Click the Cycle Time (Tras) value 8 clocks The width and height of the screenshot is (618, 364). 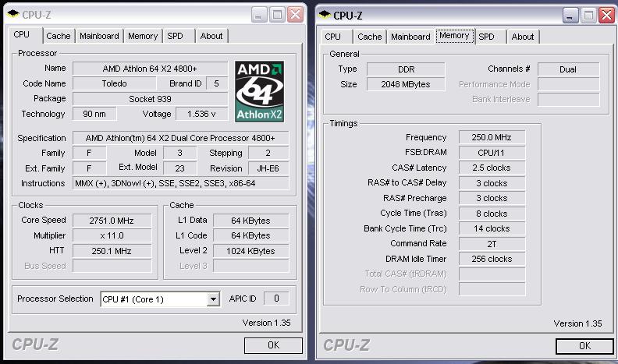[492, 214]
